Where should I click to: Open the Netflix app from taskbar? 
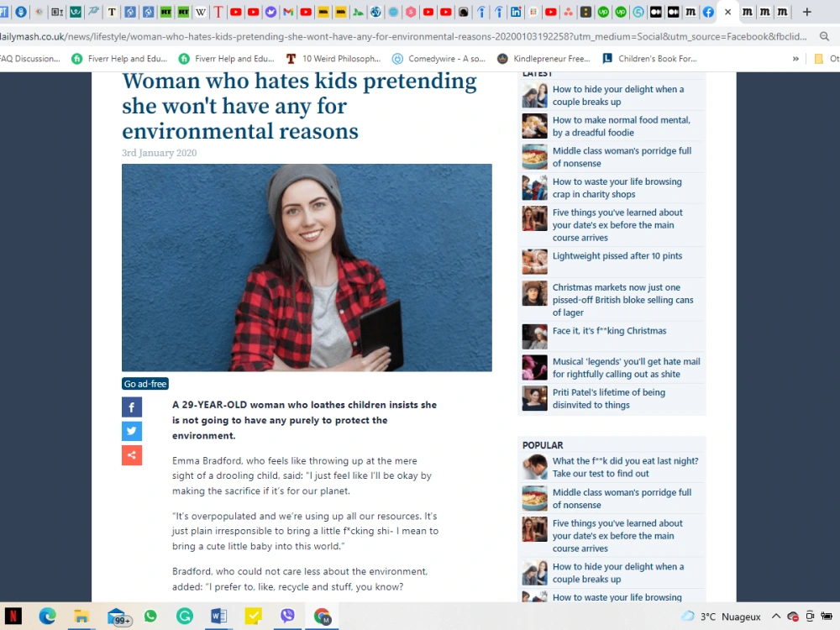[x=13, y=616]
